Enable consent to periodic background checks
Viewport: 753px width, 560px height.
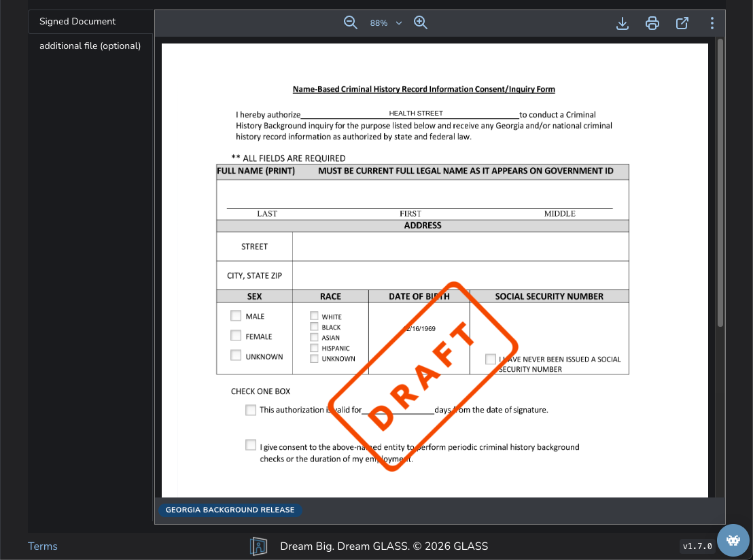pos(251,444)
